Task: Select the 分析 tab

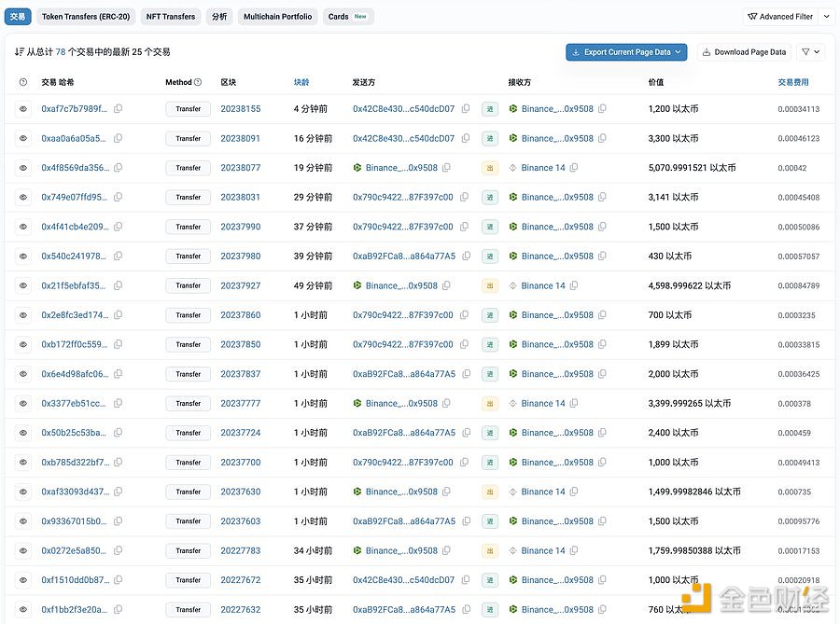Action: (219, 16)
